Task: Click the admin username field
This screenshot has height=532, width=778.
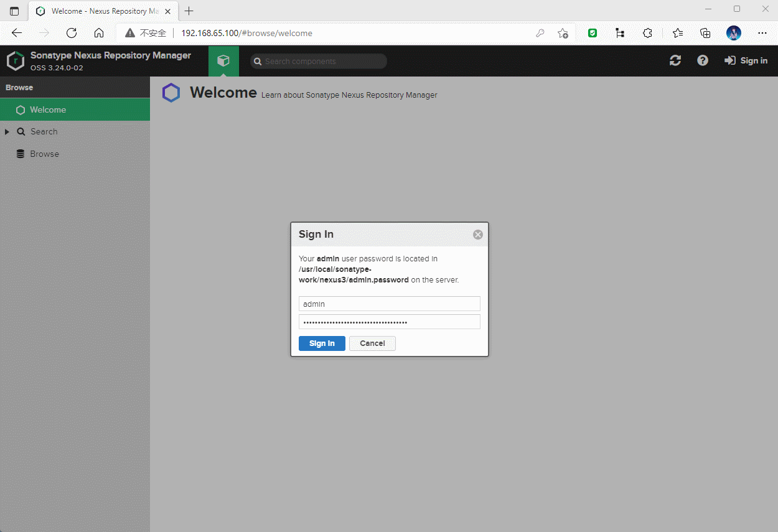Action: (x=390, y=304)
